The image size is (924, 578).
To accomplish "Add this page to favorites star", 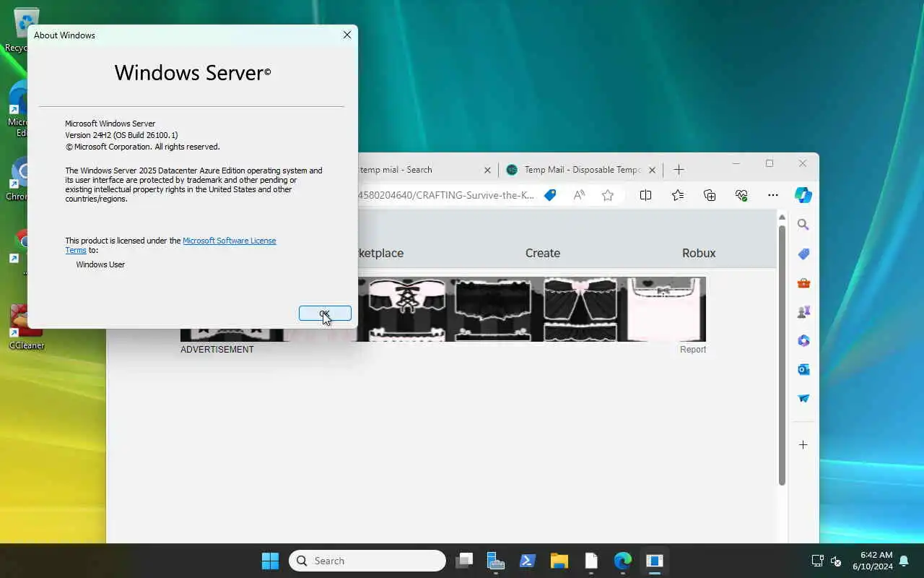I will coord(608,195).
